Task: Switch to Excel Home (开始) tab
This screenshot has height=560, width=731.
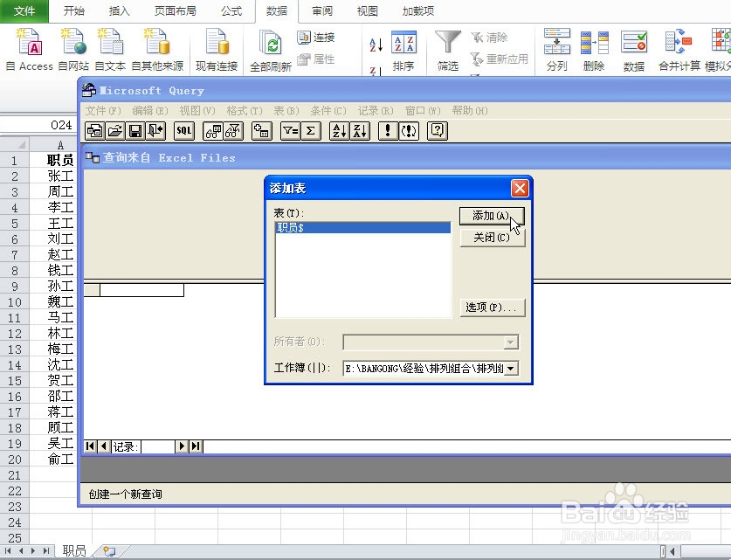Action: 73,11
